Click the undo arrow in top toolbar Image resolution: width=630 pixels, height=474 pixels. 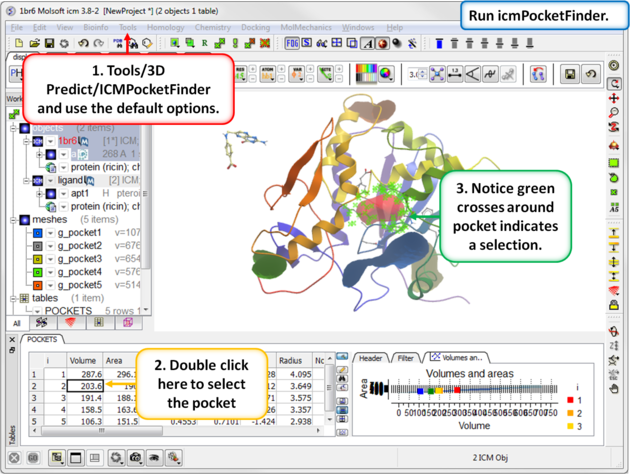tap(83, 44)
